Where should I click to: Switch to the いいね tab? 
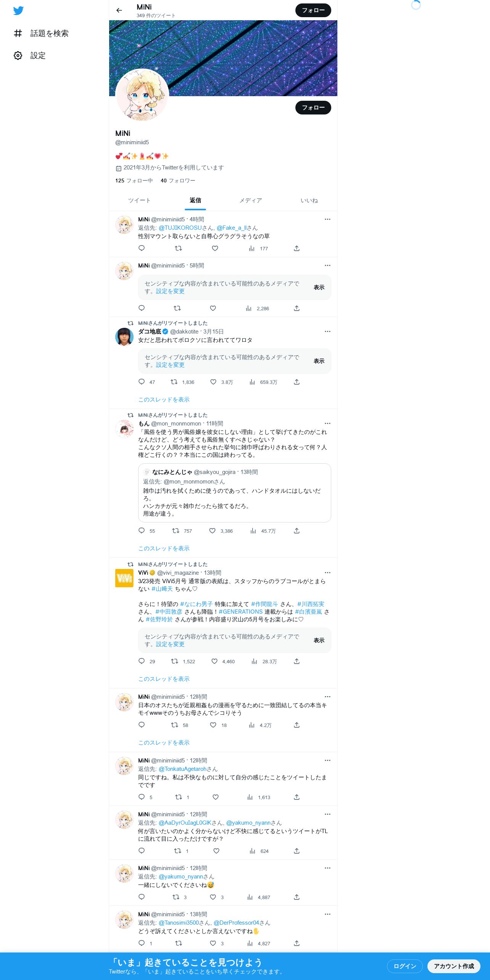click(309, 201)
